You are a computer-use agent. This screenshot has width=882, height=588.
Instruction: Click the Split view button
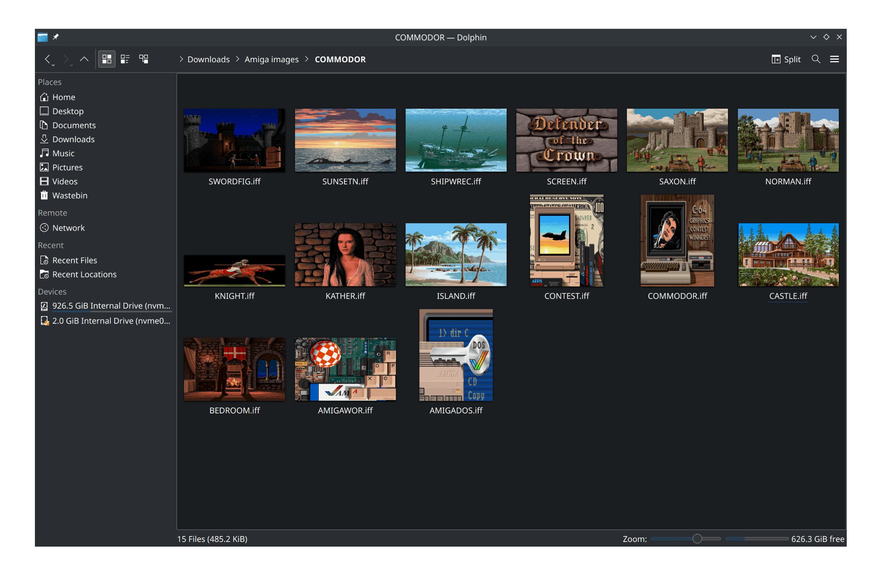click(786, 59)
